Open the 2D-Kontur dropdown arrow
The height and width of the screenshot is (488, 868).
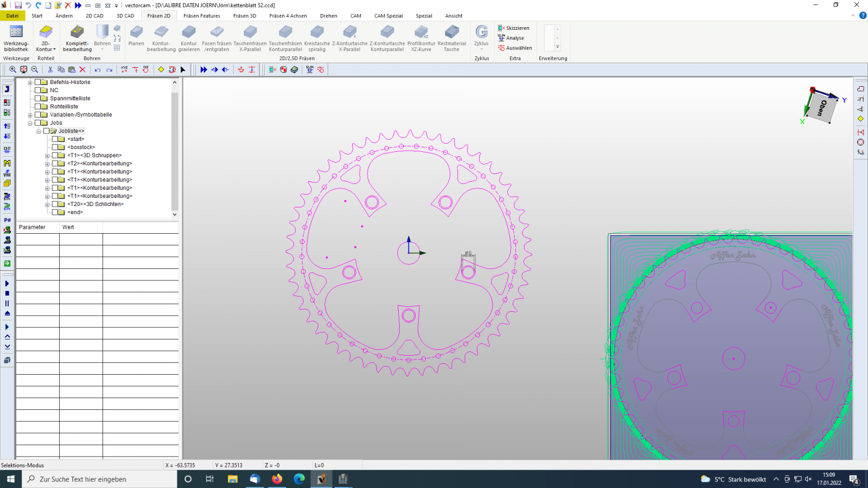pyautogui.click(x=54, y=49)
